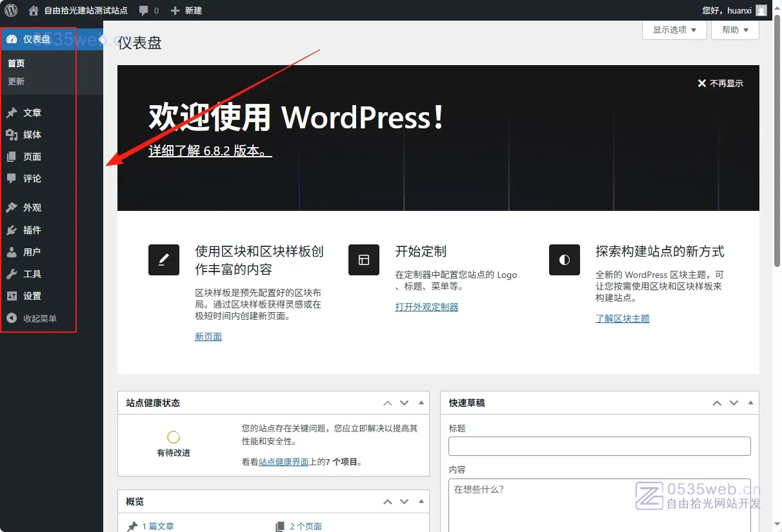Toggle the 站点健康状态 panel triangle
Screen dimensions: 782x532
pos(421,402)
